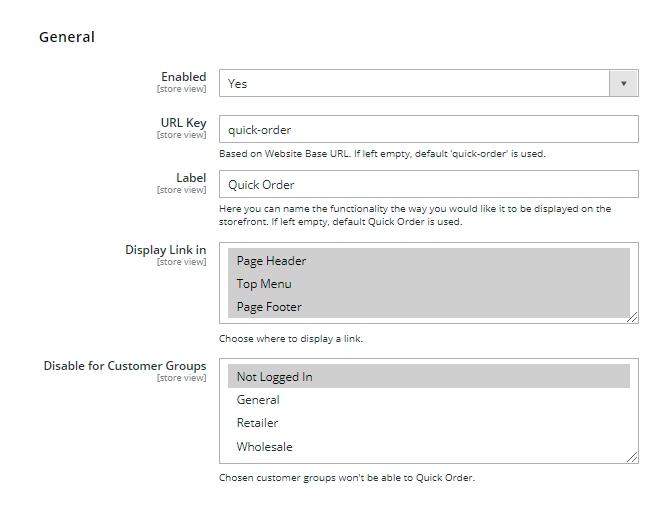Click the 'Yes' value in Enabled select
The image size is (672, 511).
238,84
